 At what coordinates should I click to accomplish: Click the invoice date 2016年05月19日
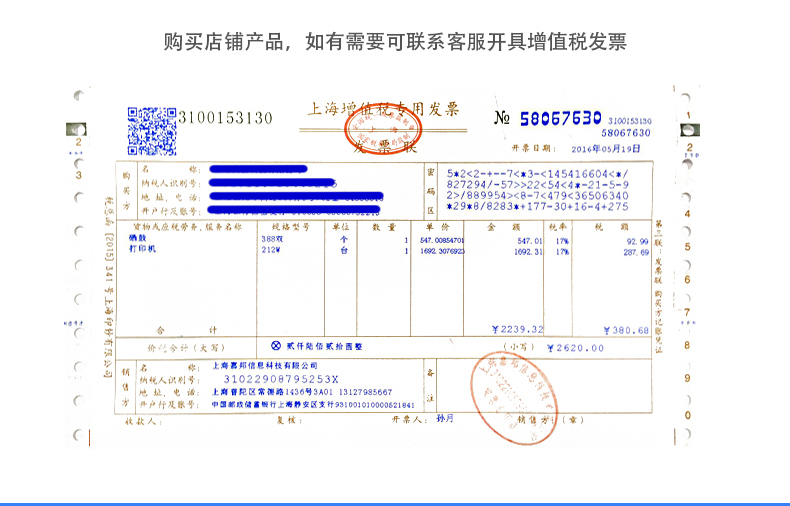(x=606, y=149)
